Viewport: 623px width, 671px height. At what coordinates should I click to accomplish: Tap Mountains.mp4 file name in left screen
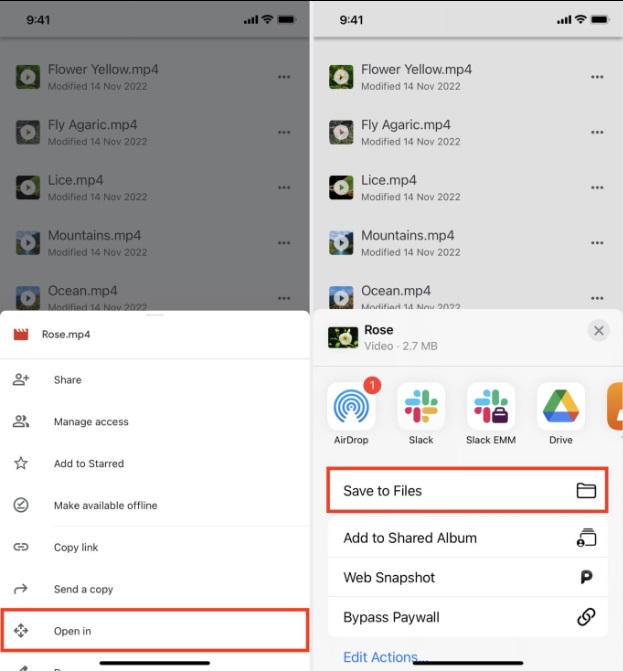point(95,235)
